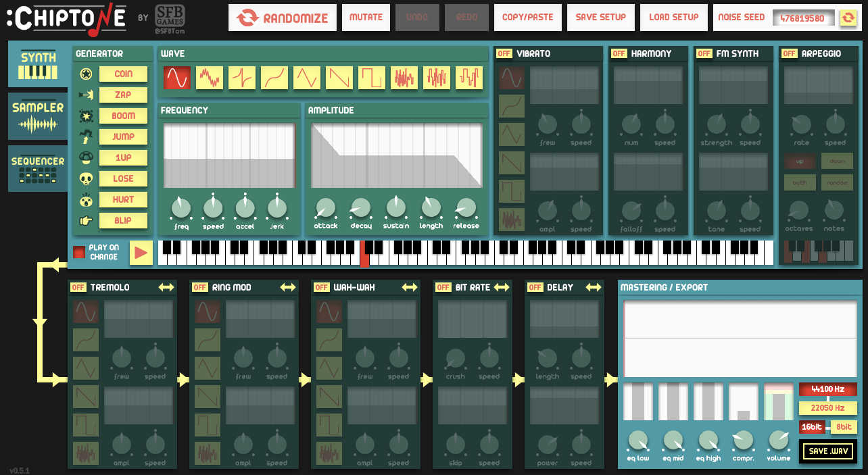
Task: Click the swap arrows on the Bit Rate panel
Action: point(502,286)
